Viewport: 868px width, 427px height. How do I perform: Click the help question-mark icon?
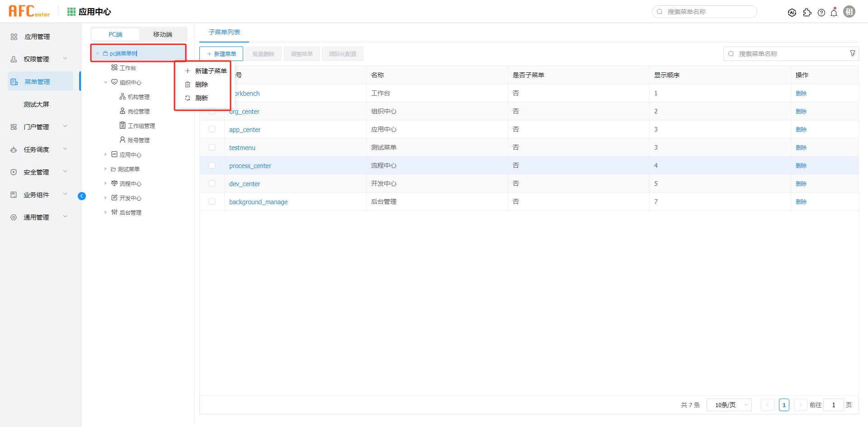(x=821, y=13)
